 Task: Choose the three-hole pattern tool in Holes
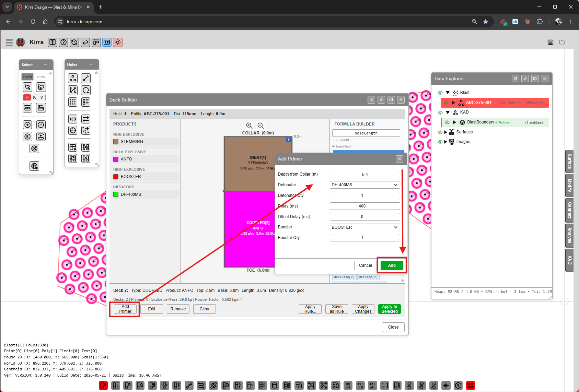(x=73, y=79)
